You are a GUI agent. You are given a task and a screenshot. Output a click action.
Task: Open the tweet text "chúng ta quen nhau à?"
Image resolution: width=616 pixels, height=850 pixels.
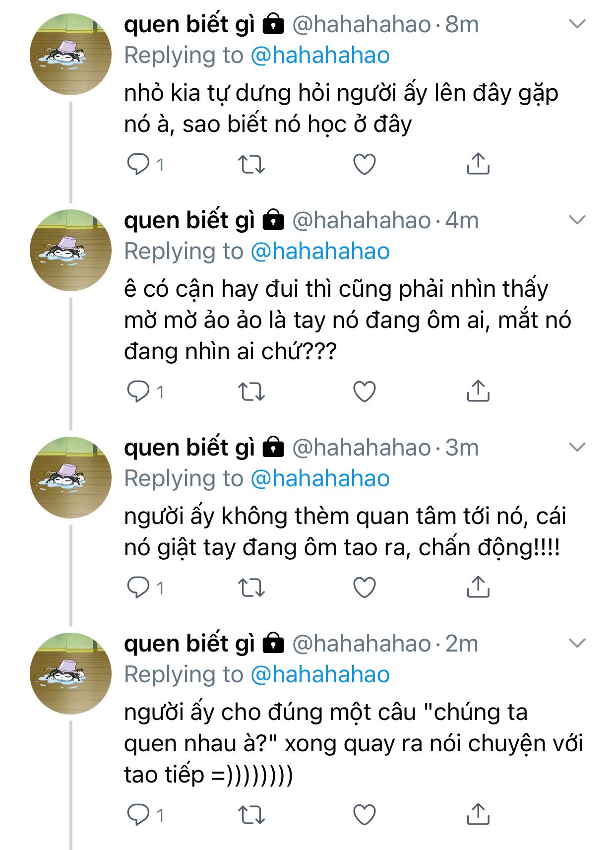click(x=352, y=743)
